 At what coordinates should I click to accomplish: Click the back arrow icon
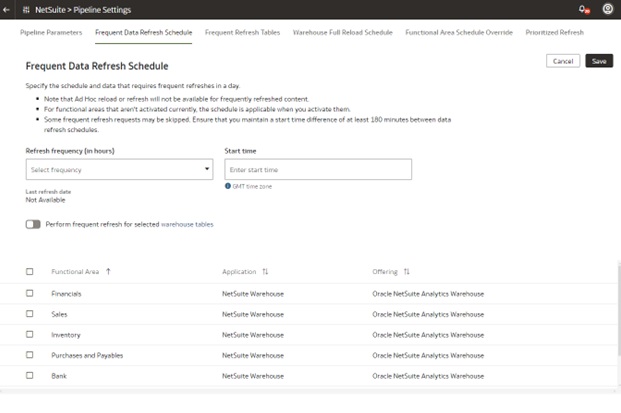7,9
